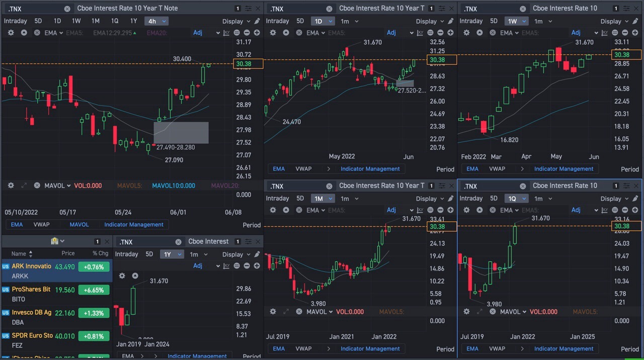Screen dimensions: 644x360
Task: Select Invesco DBA watchlist row
Action: point(56,317)
